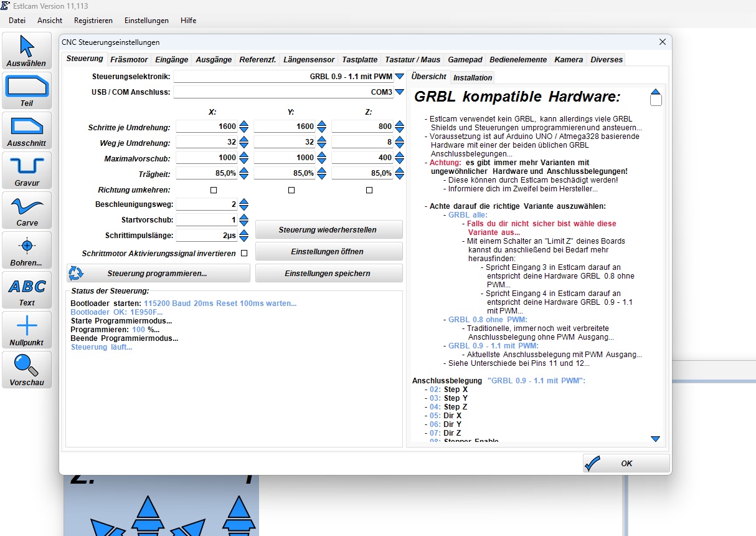Toggle Richtung umkehren checkbox for Z axis

[369, 190]
